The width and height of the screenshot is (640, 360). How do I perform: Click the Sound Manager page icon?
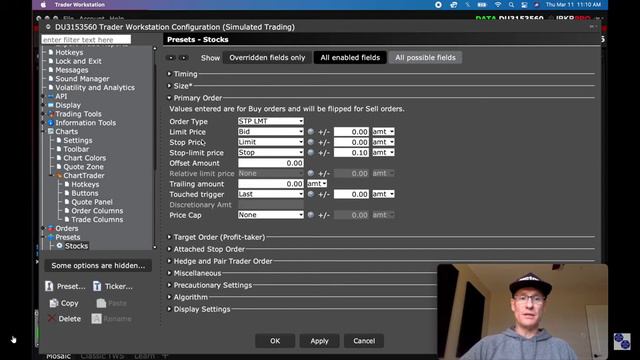51,79
